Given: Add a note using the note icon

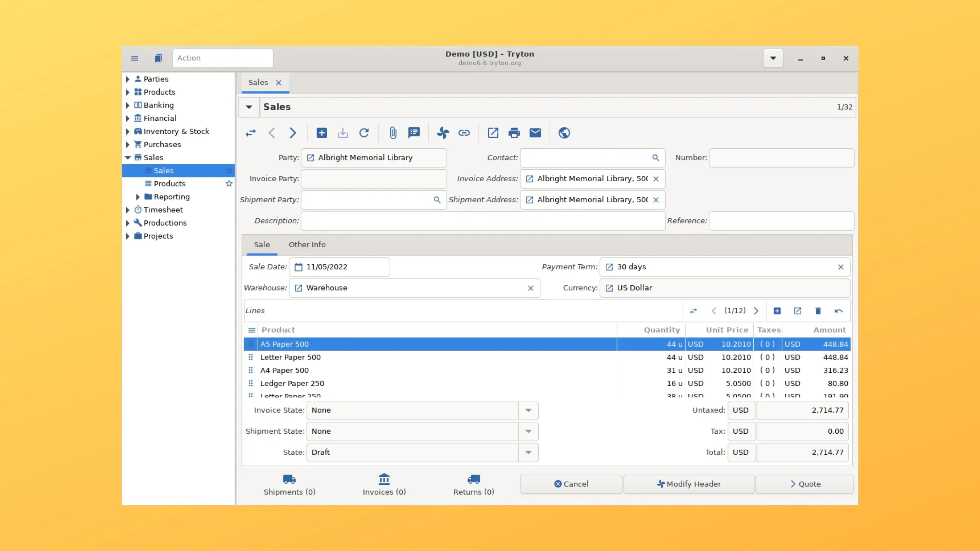Looking at the screenshot, I should pos(414,133).
